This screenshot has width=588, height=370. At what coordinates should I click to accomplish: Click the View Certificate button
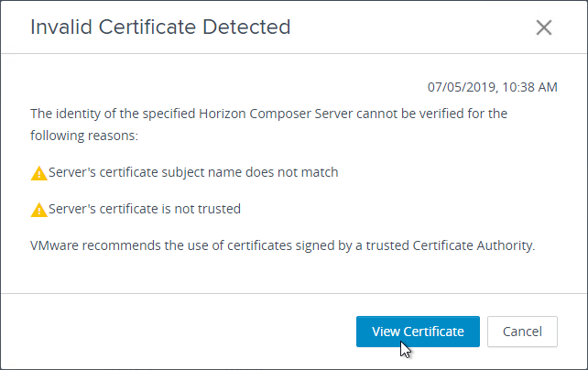click(x=417, y=332)
